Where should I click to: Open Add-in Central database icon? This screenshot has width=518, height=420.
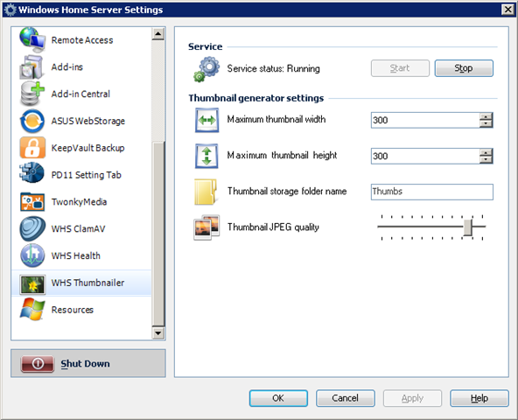tap(32, 94)
